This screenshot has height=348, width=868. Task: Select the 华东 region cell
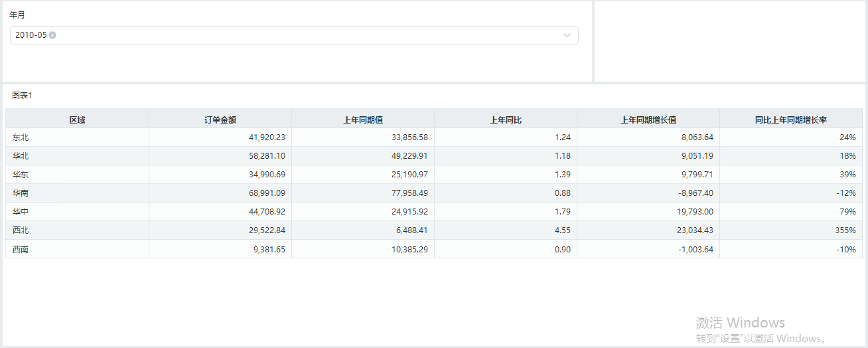(x=78, y=175)
